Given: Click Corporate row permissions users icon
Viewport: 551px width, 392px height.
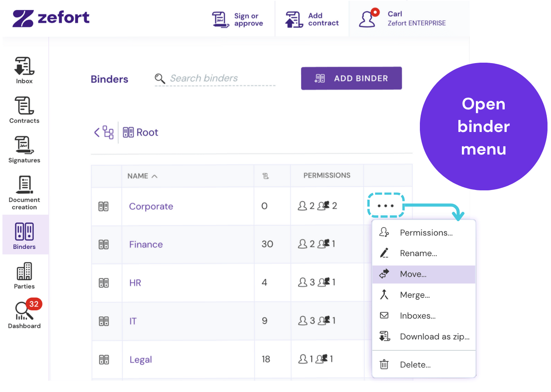Looking at the screenshot, I should coord(302,206).
